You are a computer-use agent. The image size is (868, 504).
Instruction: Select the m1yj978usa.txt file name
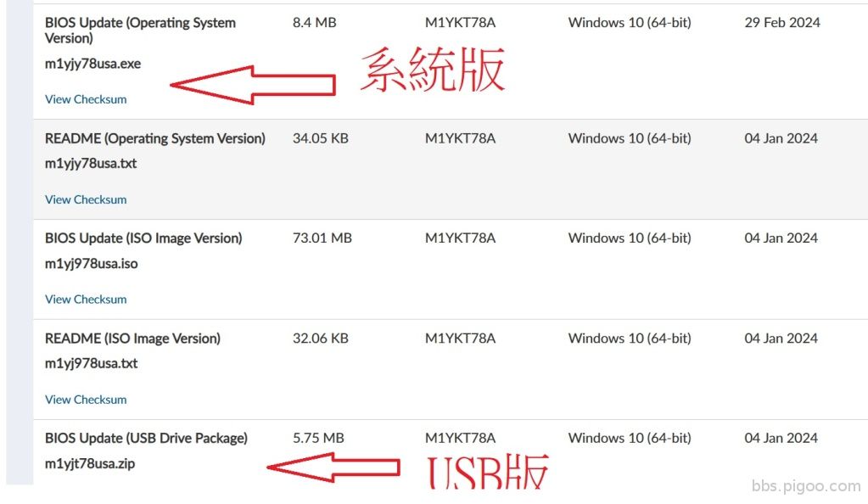92,364
